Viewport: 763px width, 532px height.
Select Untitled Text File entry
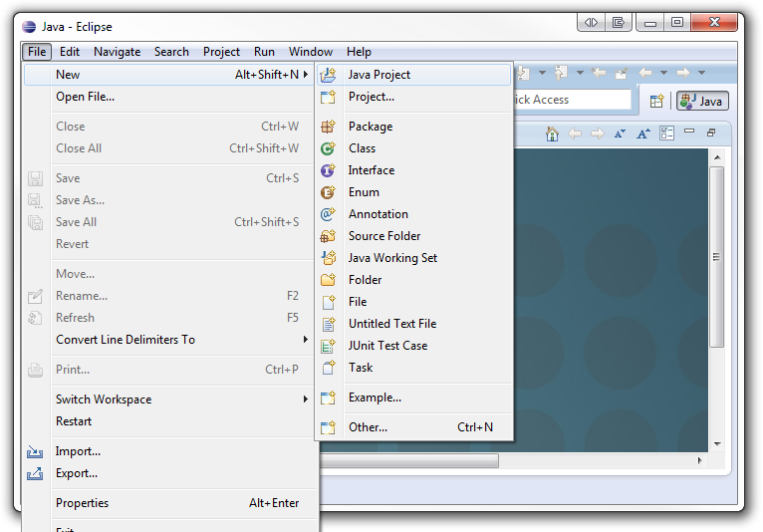[414, 324]
